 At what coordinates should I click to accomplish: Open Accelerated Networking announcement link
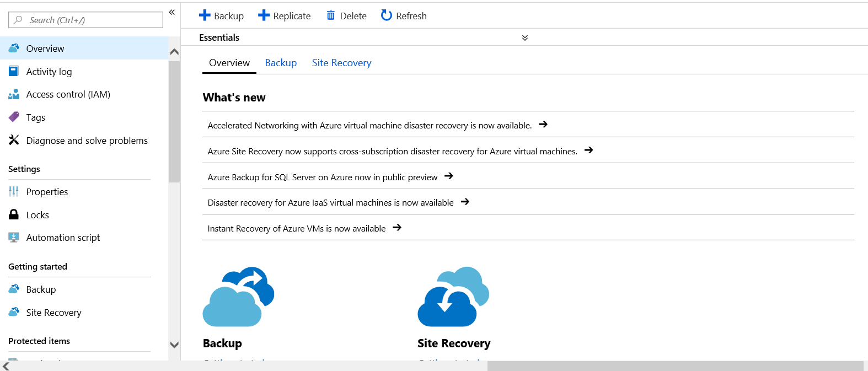coord(369,125)
